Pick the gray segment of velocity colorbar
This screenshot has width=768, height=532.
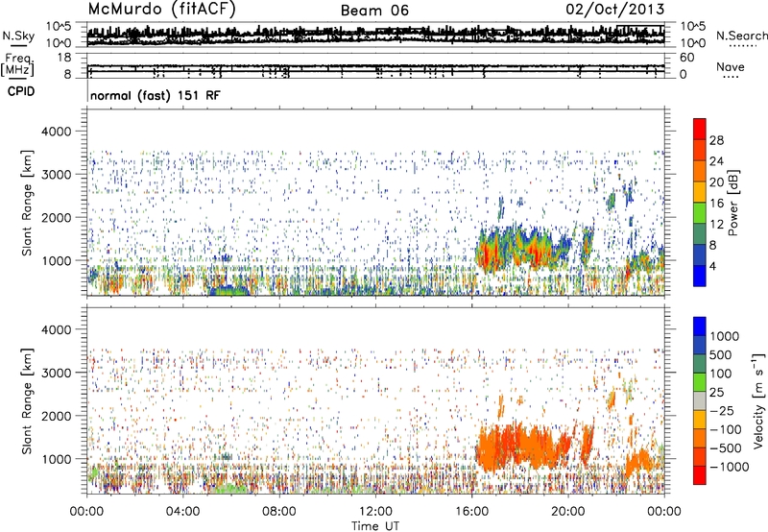click(x=700, y=400)
